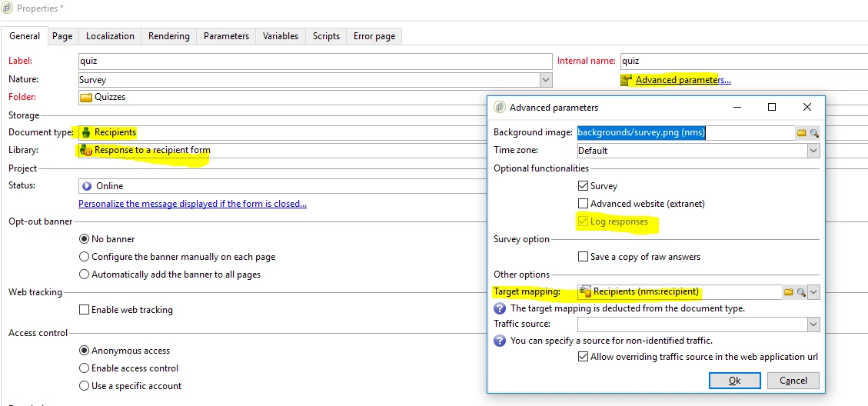Click the Target mapping magnifier icon
This screenshot has width=868, height=406.
[800, 292]
